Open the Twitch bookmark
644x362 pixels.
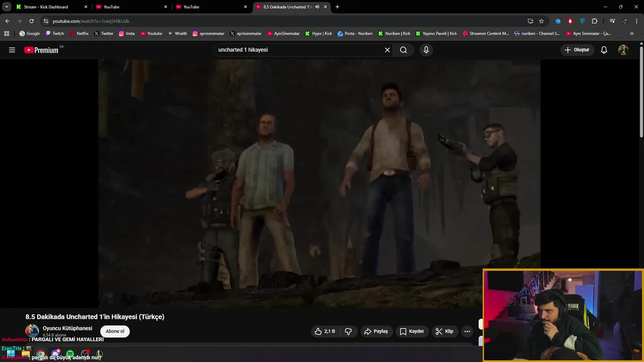[55, 34]
